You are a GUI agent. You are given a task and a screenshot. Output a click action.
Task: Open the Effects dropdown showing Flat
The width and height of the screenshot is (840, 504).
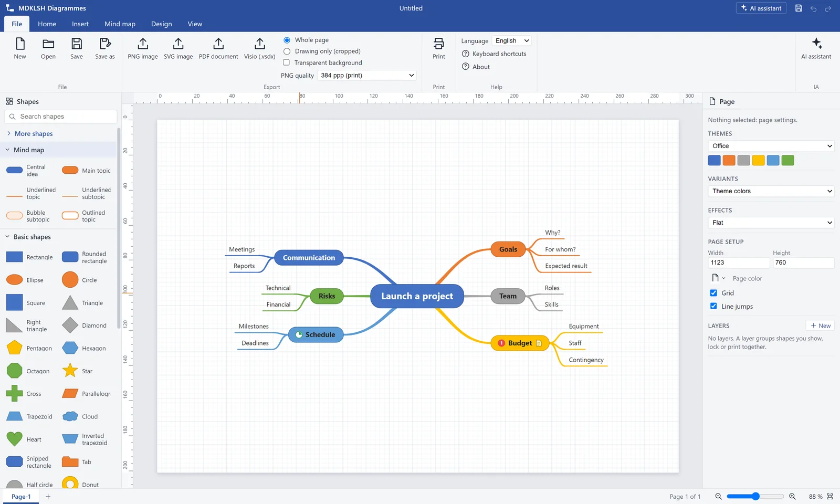pos(771,223)
